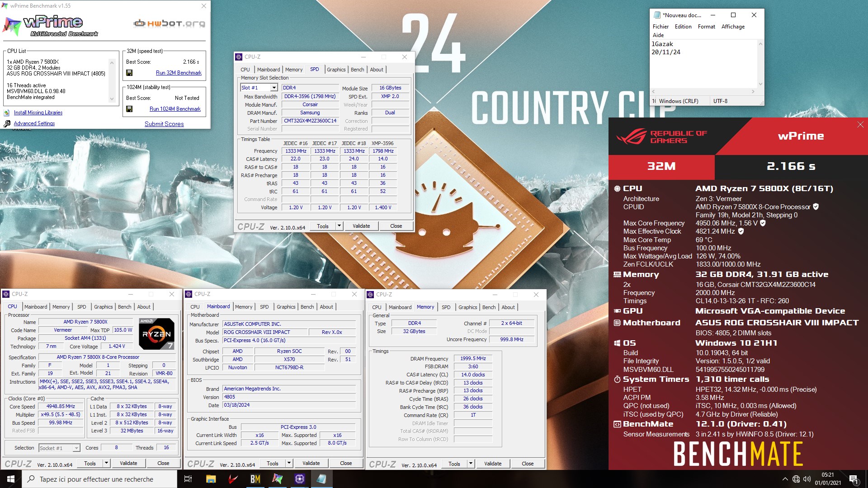
Task: Click scroll-down arrow in wPrime CPU List
Action: pos(112,99)
